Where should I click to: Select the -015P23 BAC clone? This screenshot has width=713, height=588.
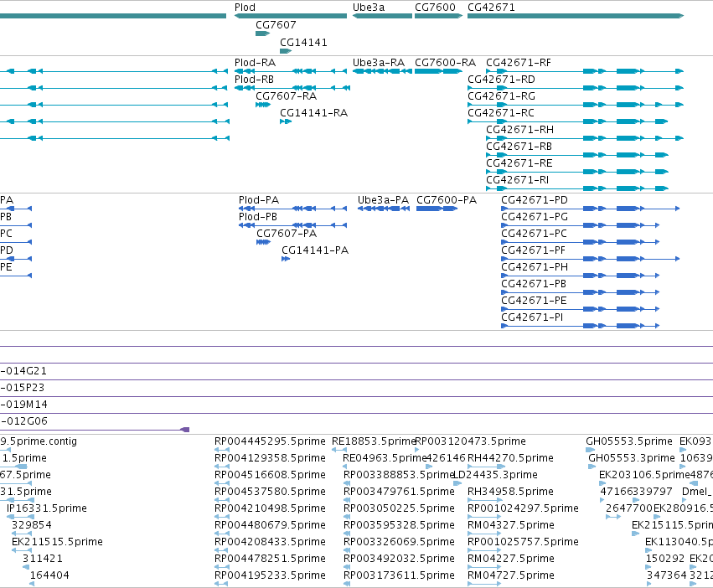[x=357, y=396]
